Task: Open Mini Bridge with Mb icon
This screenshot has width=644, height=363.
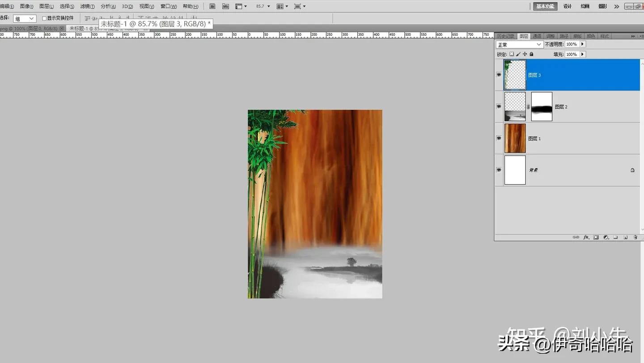Action: coord(225,6)
